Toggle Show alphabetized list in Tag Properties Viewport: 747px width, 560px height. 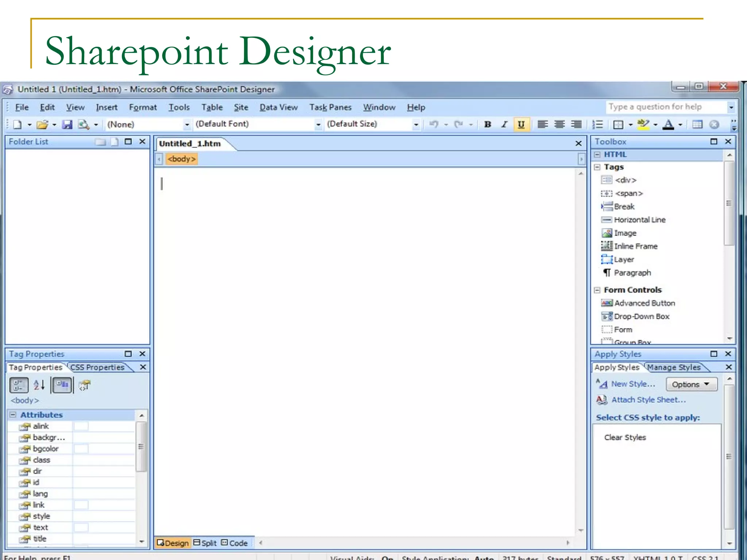coord(39,385)
